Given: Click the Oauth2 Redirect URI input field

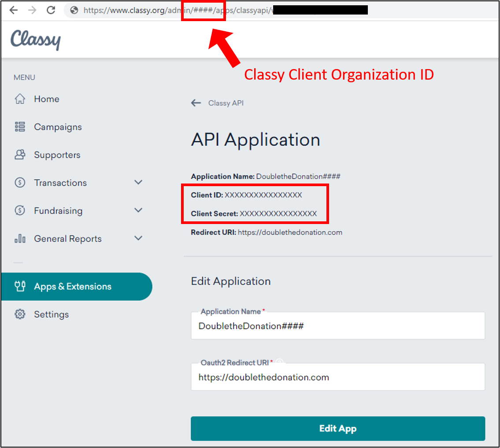Looking at the screenshot, I should (338, 377).
